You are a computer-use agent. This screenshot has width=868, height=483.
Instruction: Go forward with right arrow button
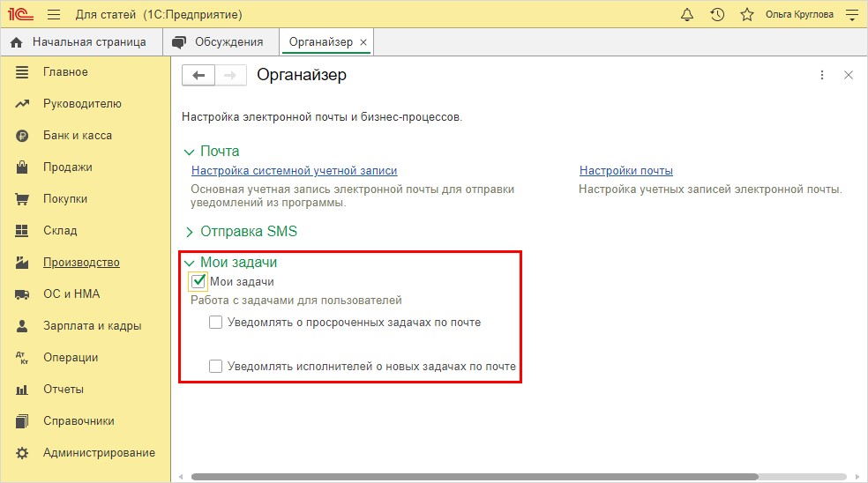[x=230, y=75]
